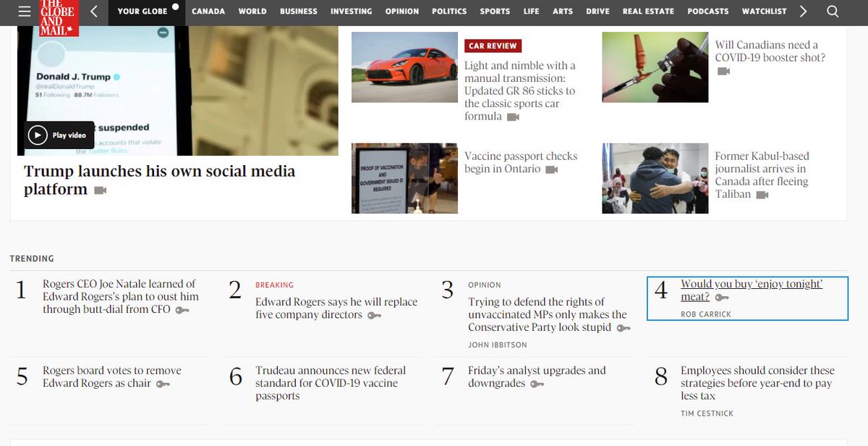Open the Politics section
The width and height of the screenshot is (868, 446).
coord(449,12)
